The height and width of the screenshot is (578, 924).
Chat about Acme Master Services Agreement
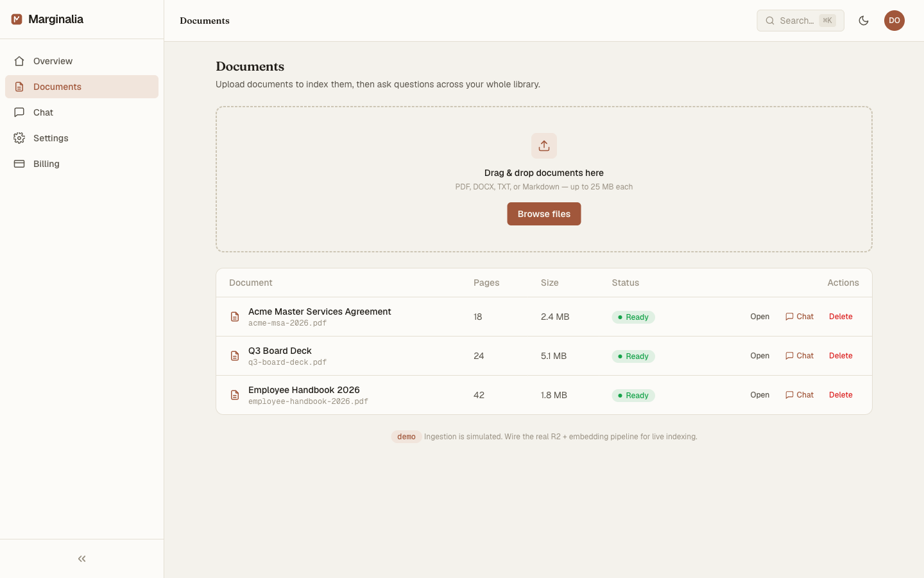pos(800,317)
